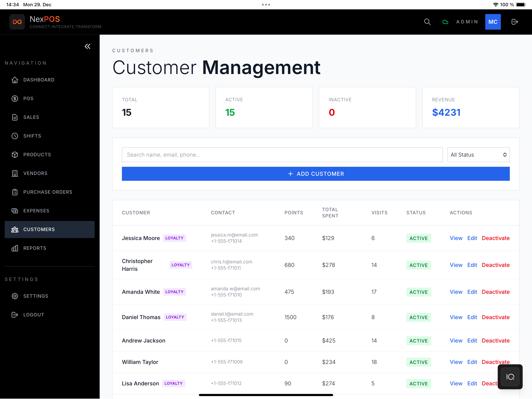Screen dimensions: 532x399
Task: Deactivate customer Jessica Moore
Action: [x=495, y=238]
